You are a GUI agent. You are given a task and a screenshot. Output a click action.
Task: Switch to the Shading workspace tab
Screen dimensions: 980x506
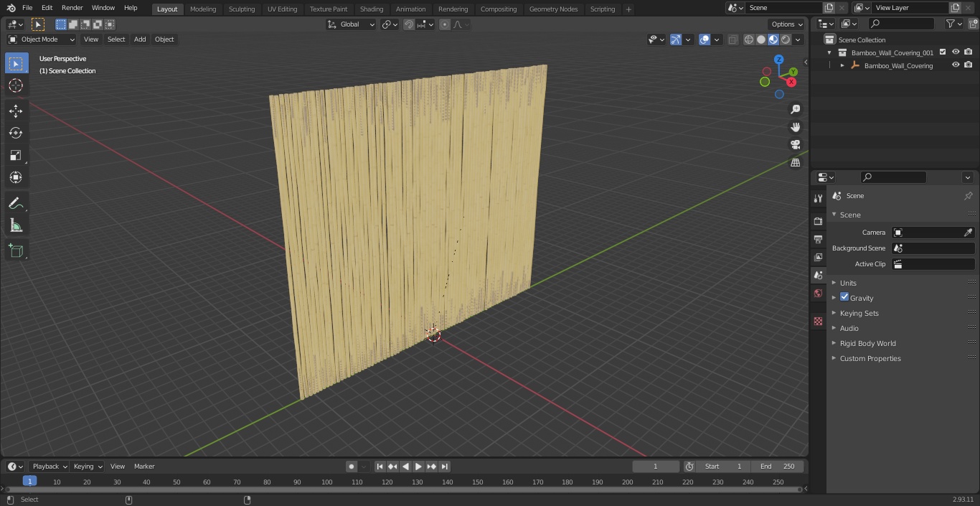(372, 9)
